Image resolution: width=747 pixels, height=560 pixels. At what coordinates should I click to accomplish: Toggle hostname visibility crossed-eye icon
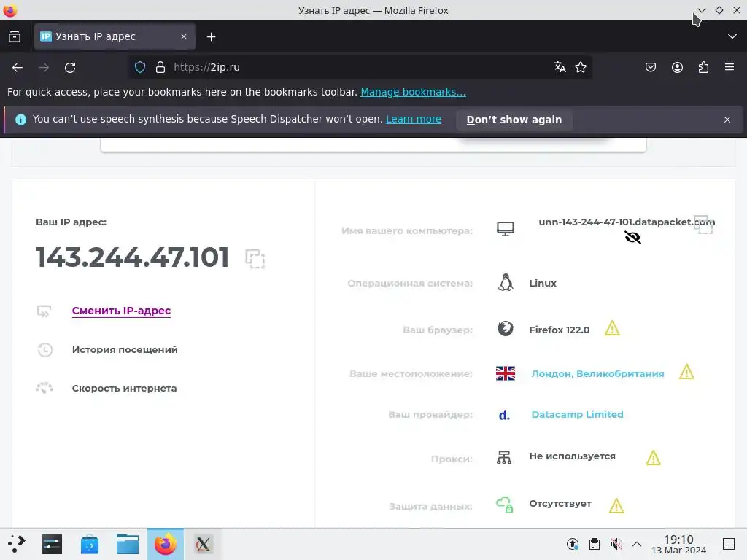point(632,237)
